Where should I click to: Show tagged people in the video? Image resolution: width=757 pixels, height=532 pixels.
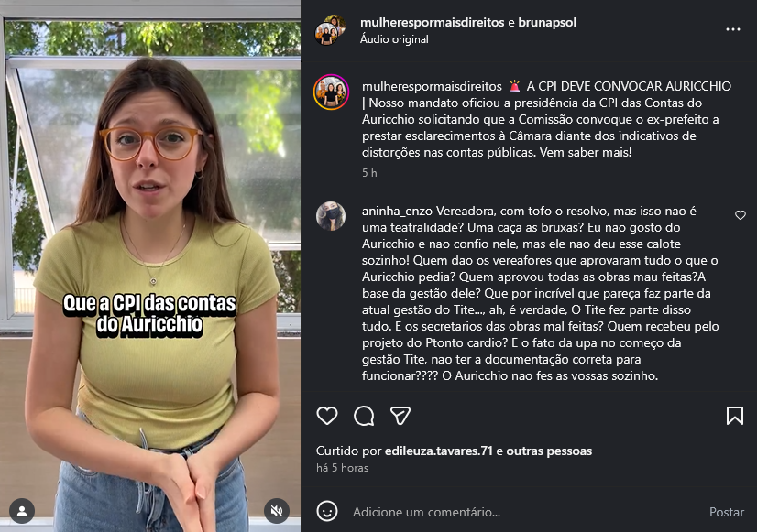[22, 511]
